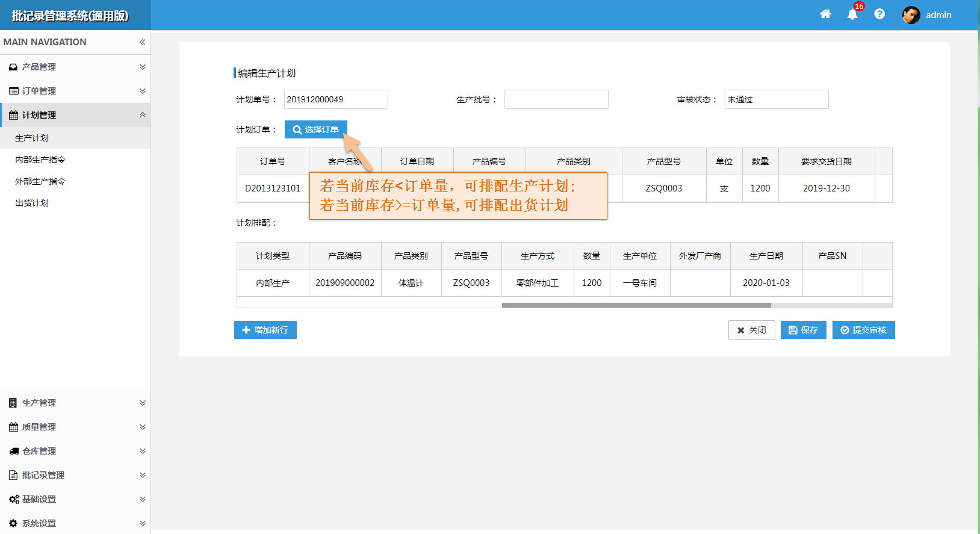Click the admin user avatar
980x534 pixels.
click(x=911, y=15)
